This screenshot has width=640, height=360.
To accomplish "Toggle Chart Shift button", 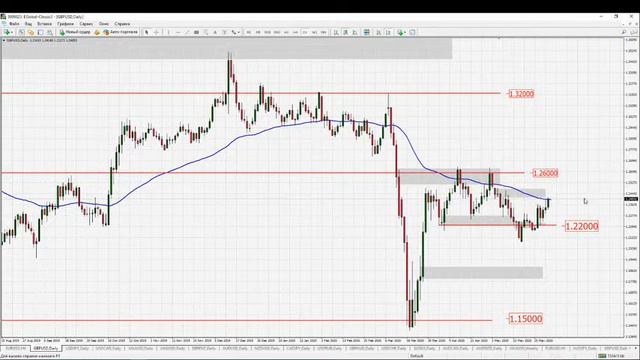I will 388,32.
